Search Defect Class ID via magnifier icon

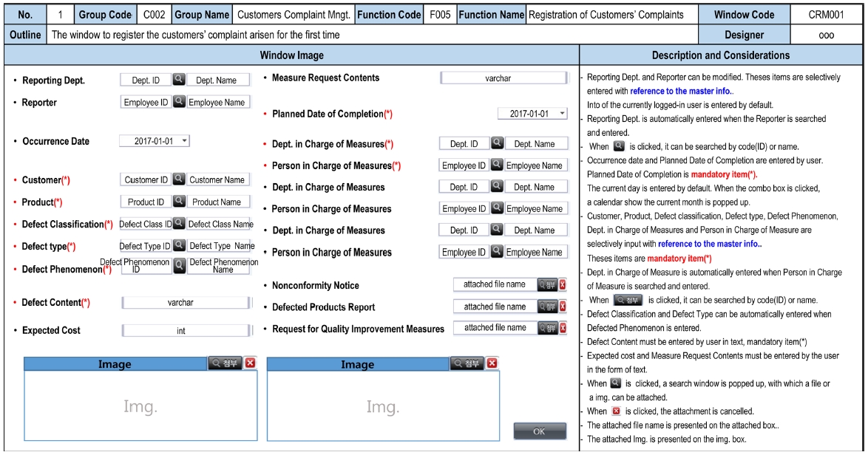179,224
